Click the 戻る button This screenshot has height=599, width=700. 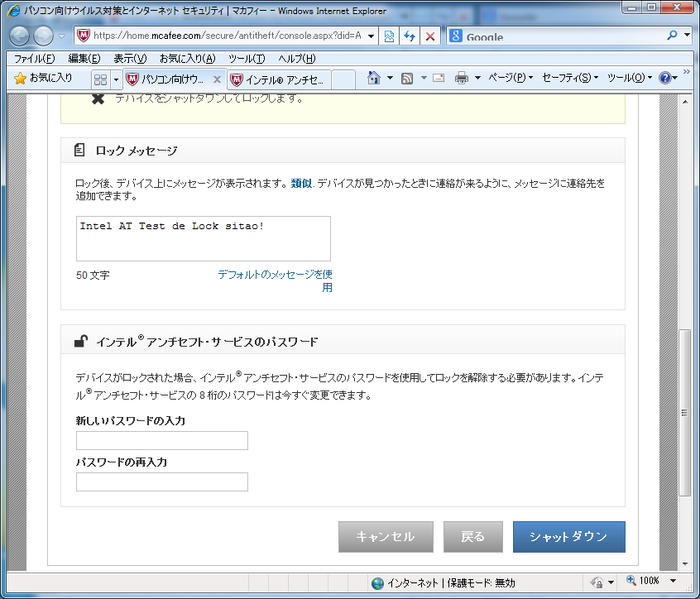click(473, 536)
